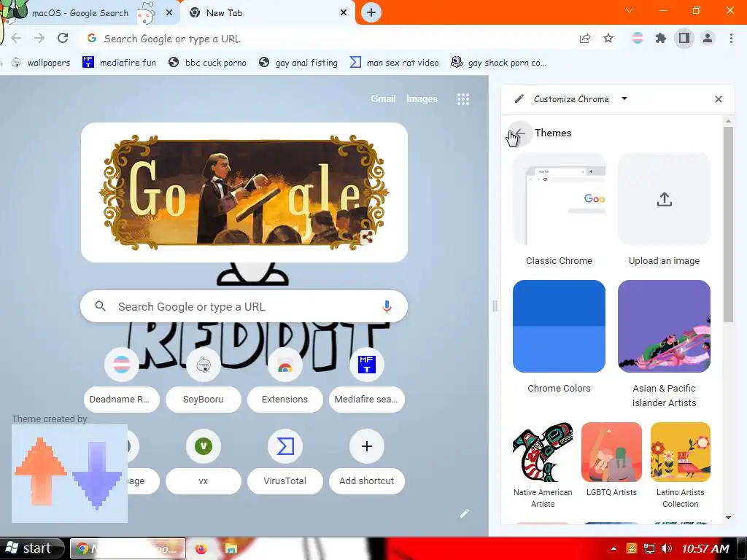Open the VirusTotal shortcut
747x560 pixels.
click(285, 462)
